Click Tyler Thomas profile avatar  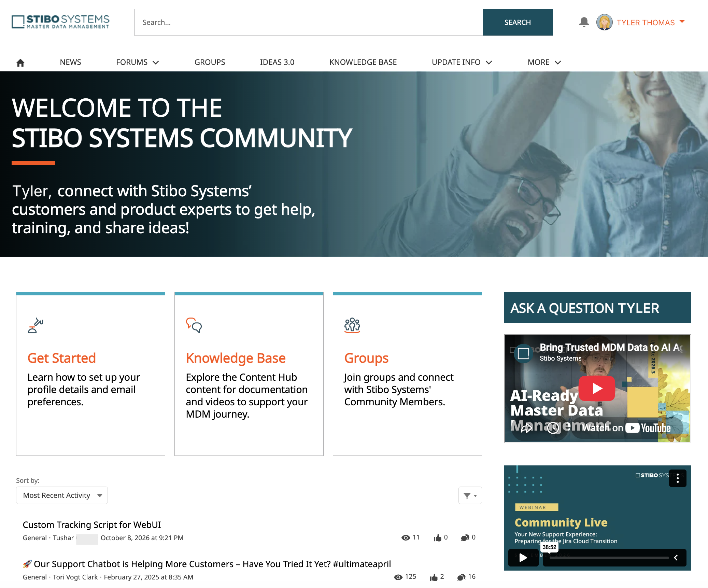pos(604,22)
